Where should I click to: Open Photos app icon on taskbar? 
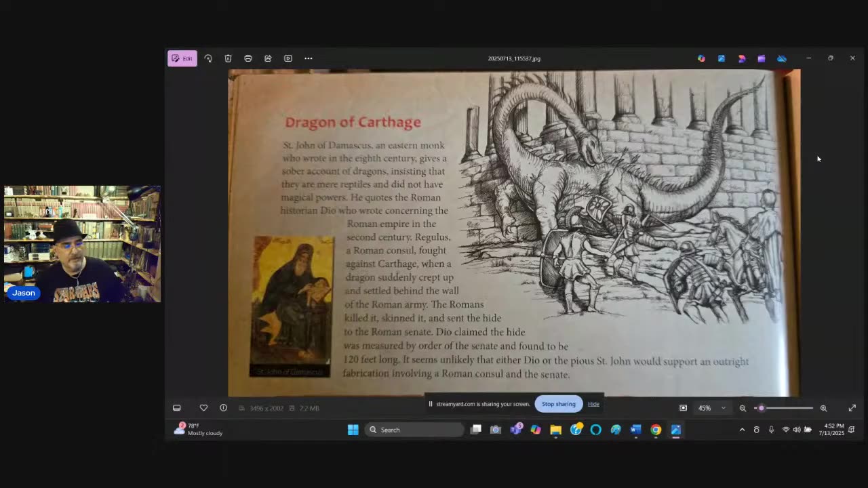675,430
